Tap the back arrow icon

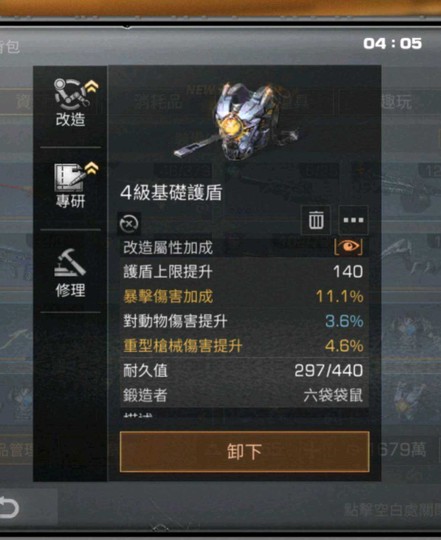click(9, 507)
